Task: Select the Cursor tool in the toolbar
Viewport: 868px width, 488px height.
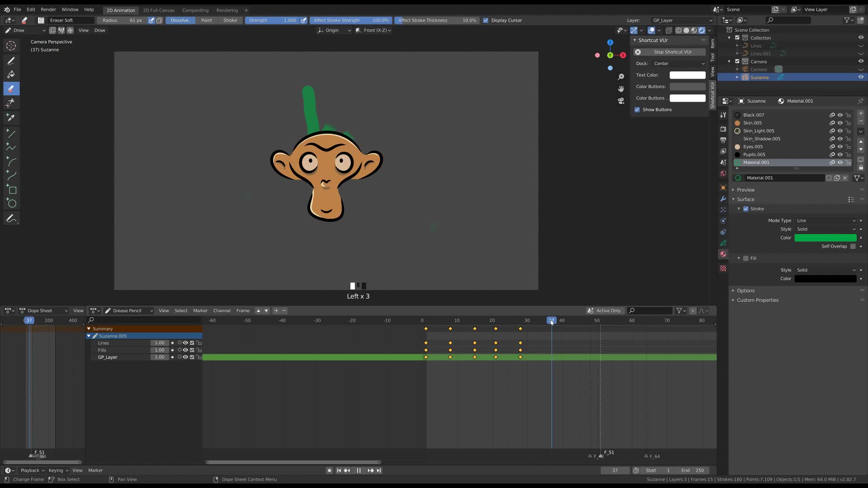Action: tap(11, 46)
